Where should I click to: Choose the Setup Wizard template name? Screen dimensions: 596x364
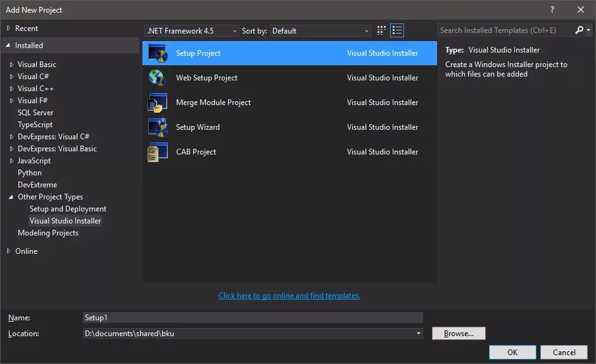[198, 127]
